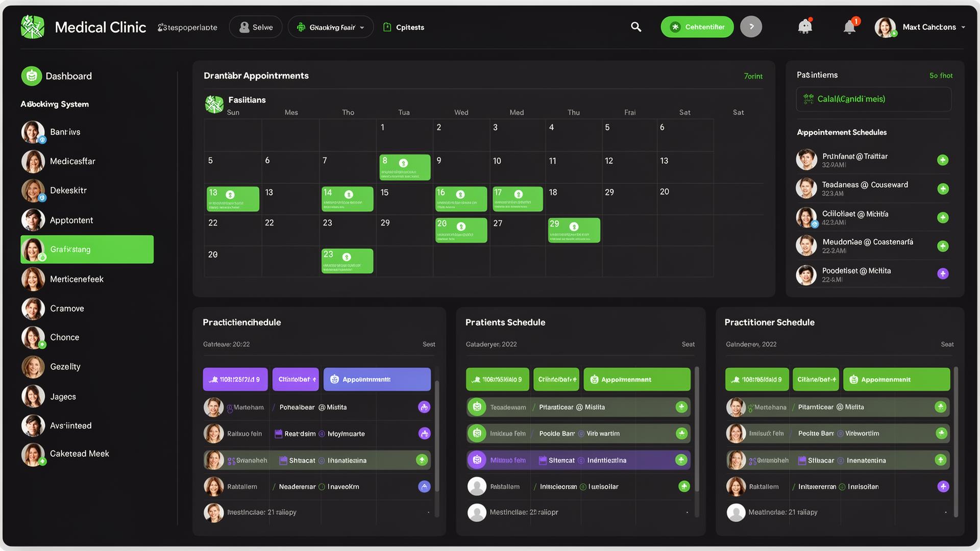Toggle green plus next to Prunfanst @ Traittar
The width and height of the screenshot is (980, 551).
pos(943,160)
